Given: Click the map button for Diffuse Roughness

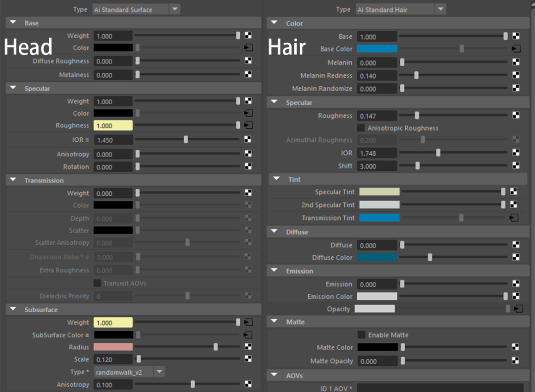Looking at the screenshot, I should pyautogui.click(x=248, y=60).
